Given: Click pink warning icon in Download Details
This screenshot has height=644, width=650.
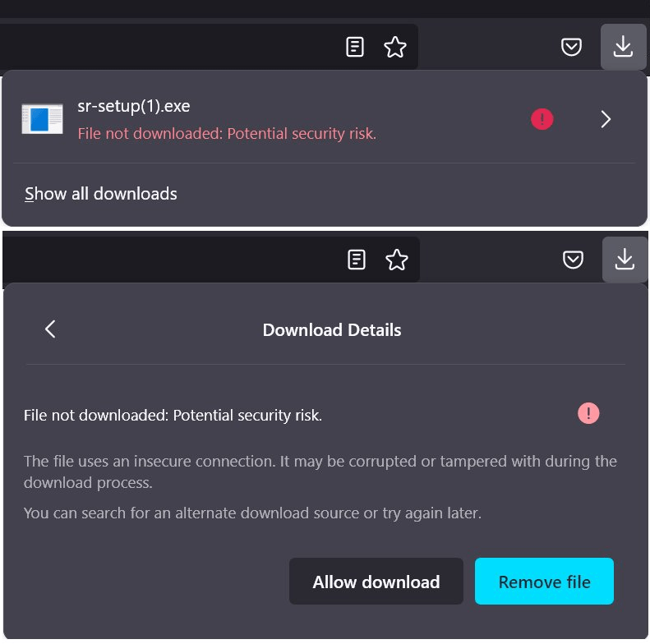Looking at the screenshot, I should click(588, 413).
